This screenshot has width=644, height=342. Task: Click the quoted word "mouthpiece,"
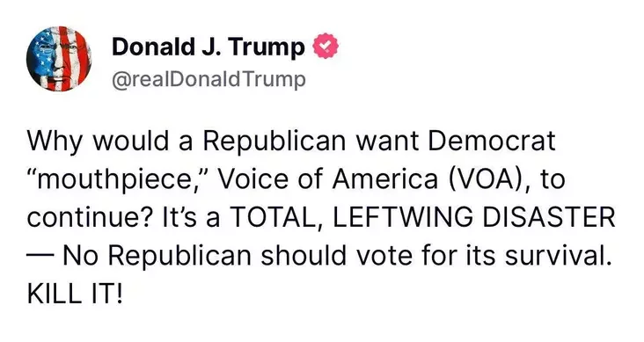(x=118, y=179)
